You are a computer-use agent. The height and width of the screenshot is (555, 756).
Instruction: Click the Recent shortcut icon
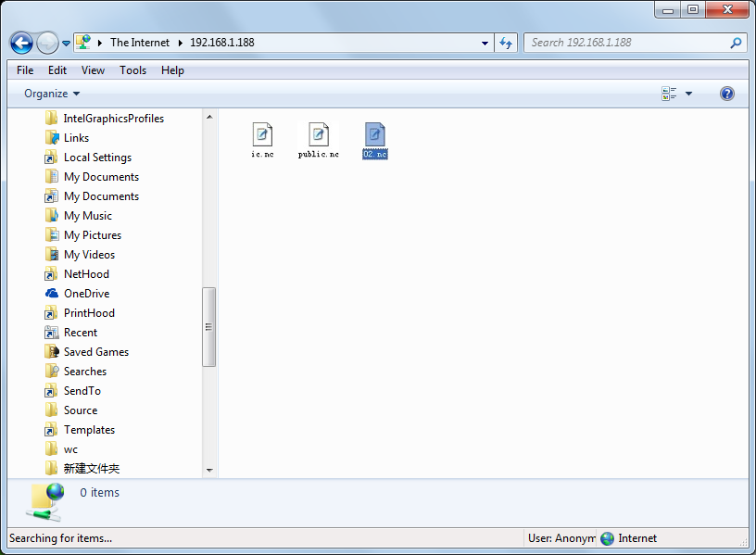(x=52, y=333)
